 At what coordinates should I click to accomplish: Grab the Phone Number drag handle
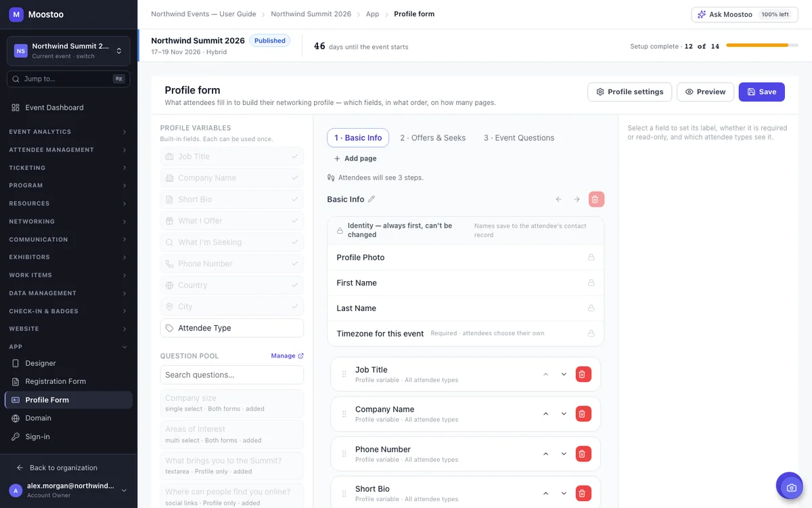[344, 454]
